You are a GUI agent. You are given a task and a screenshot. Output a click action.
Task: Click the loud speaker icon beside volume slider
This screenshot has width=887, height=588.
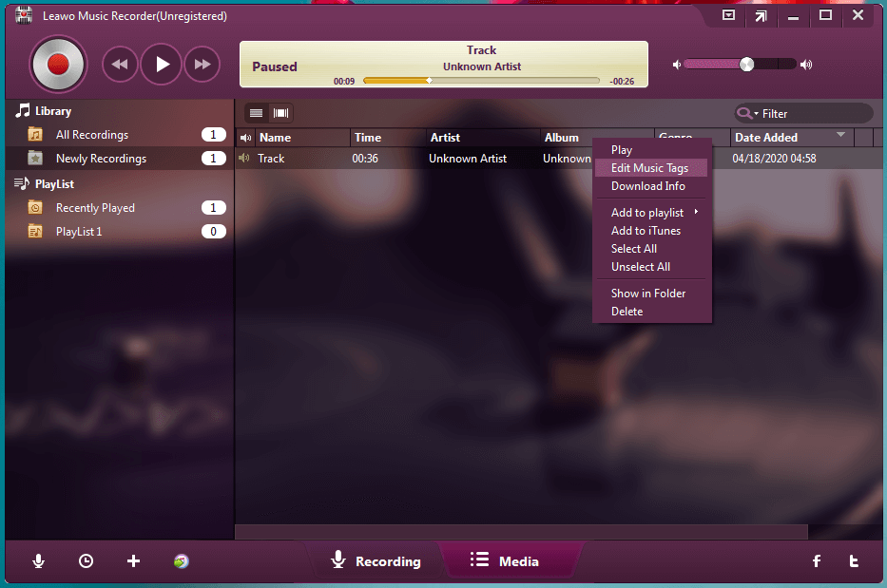tap(807, 65)
